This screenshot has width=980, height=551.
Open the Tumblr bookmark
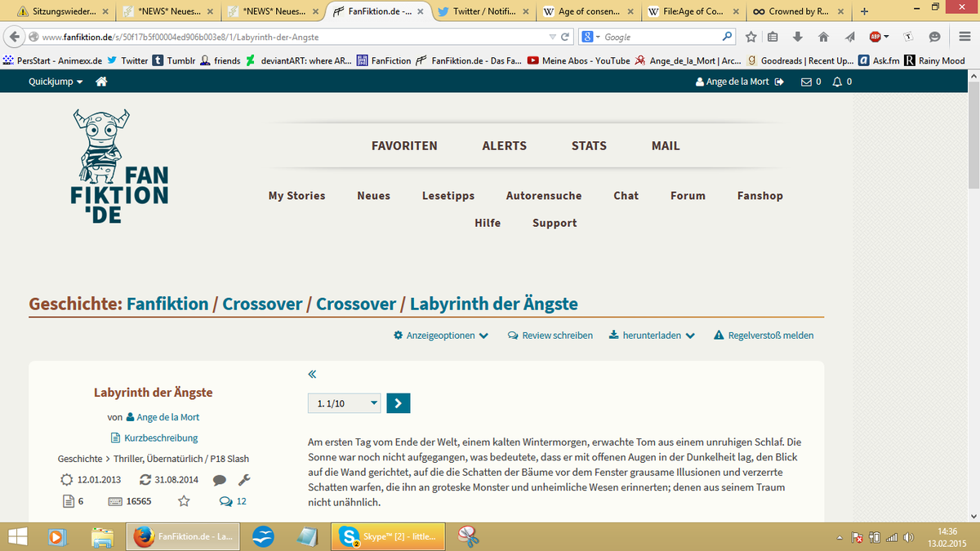tap(175, 60)
